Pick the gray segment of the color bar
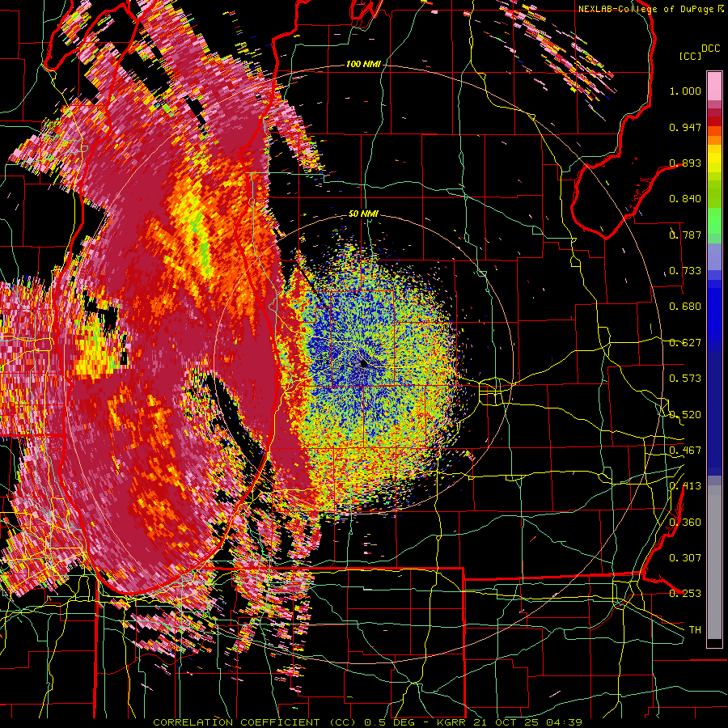This screenshot has width=728, height=728. [714, 562]
